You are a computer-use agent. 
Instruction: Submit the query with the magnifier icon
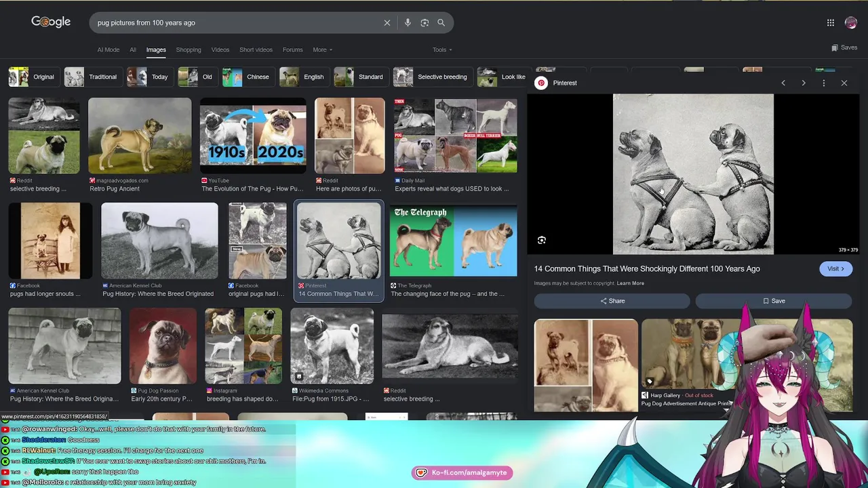coord(441,23)
